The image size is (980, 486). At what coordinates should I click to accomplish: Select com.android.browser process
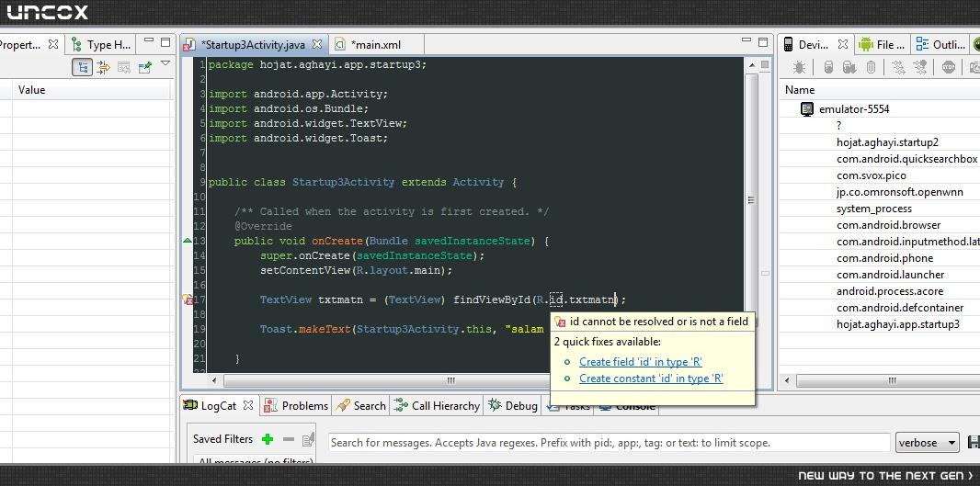coord(888,225)
